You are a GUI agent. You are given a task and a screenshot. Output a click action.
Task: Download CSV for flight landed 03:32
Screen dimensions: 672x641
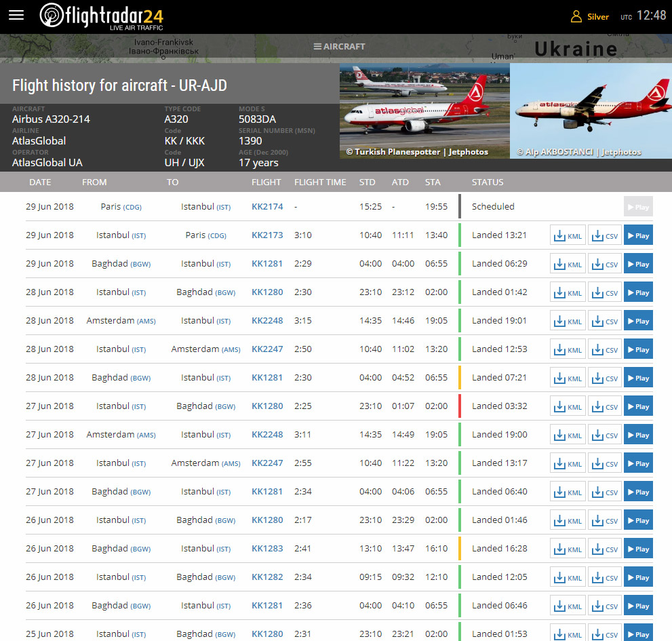[x=605, y=406]
